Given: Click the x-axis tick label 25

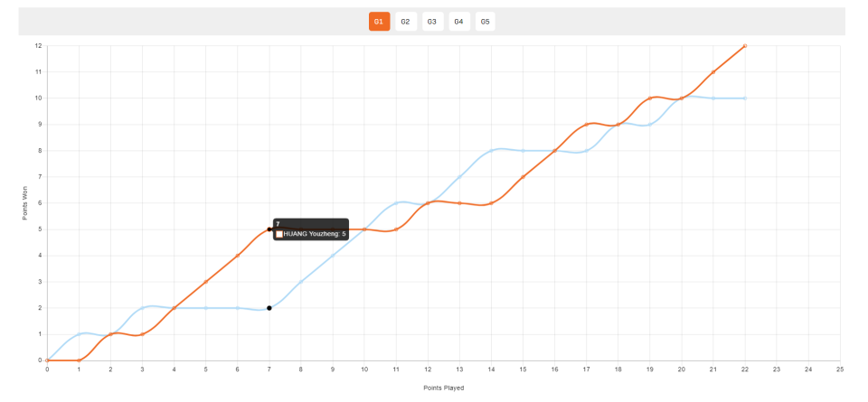Looking at the screenshot, I should click(x=840, y=369).
